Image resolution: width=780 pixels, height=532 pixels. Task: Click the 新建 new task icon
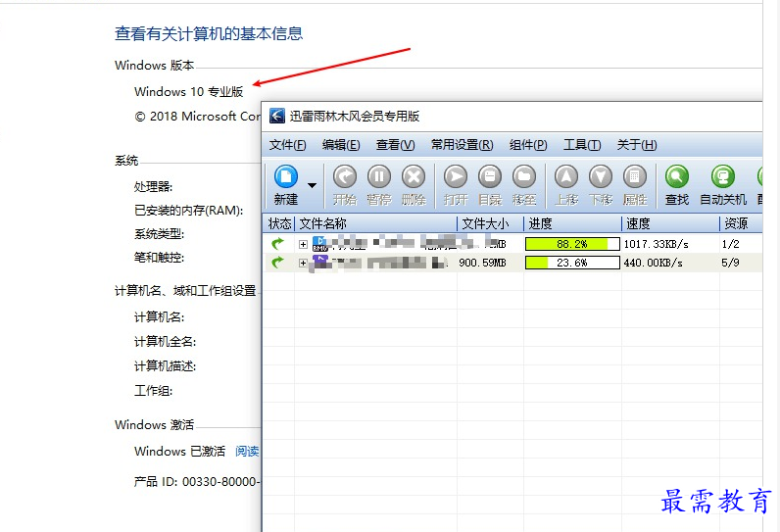coord(286,176)
